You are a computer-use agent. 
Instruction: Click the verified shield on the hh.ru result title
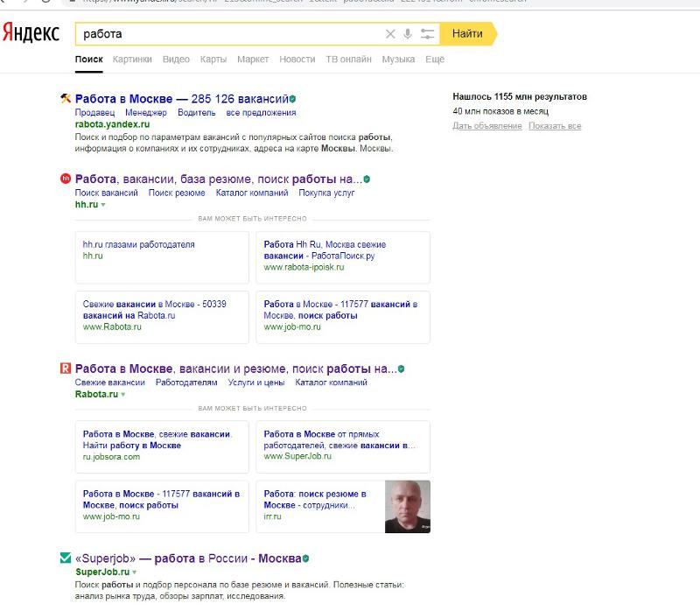coord(367,179)
